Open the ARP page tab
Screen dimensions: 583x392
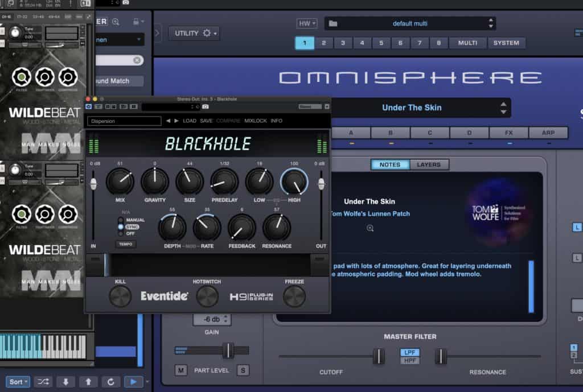[x=548, y=133]
